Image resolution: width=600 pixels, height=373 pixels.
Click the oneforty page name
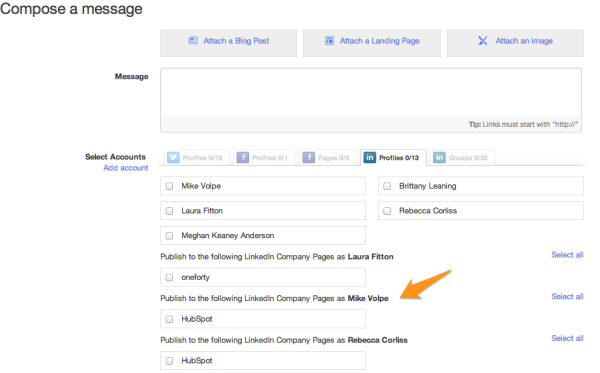[195, 277]
